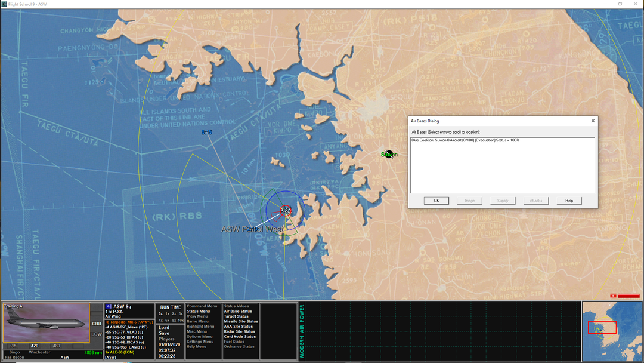644x363 pixels.
Task: Select Air Base Status in the status panel
Action: coord(237,311)
